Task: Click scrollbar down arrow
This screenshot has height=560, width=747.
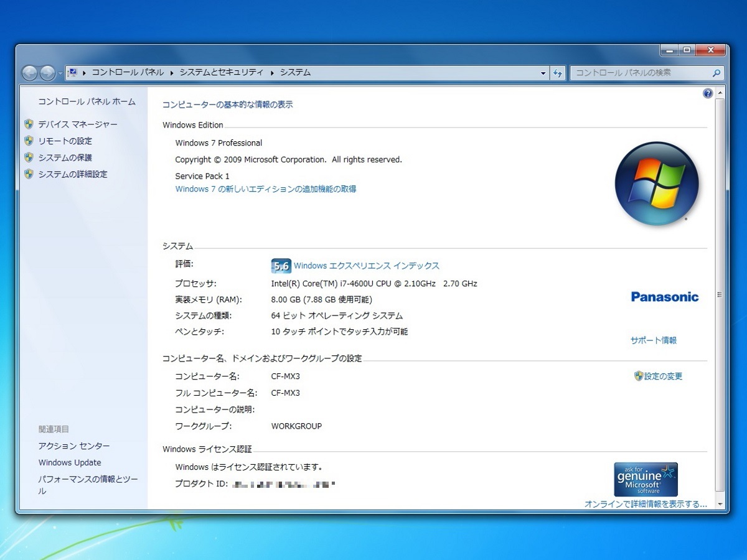Action: (720, 504)
